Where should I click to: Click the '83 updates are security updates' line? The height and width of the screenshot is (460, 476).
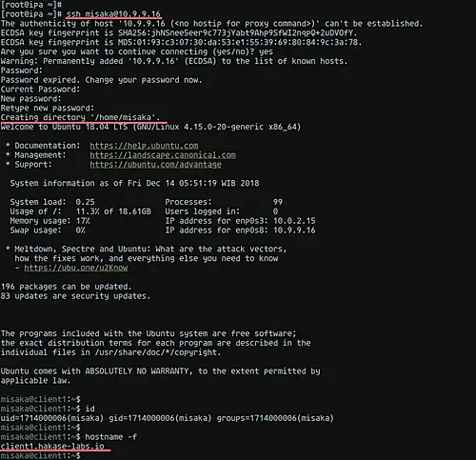coord(75,296)
